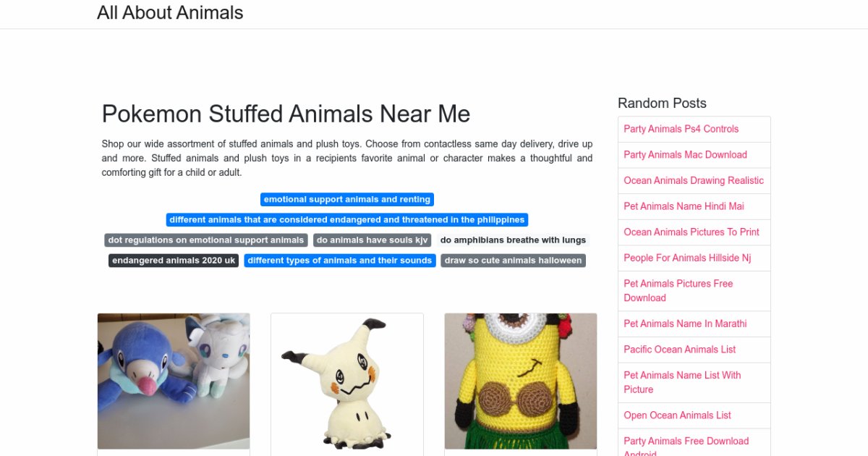
Task: Select the emotional support animals and renting tag
Action: tap(347, 200)
